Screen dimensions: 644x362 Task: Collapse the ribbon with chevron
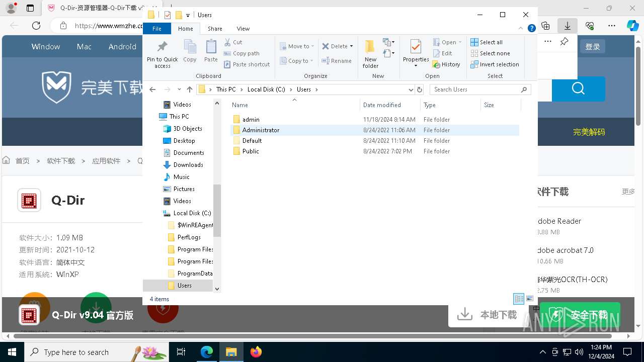[x=522, y=29]
